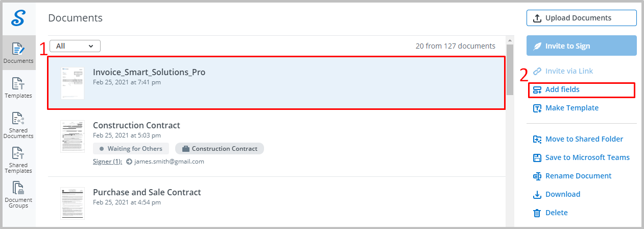Click the signNow logo icon
The height and width of the screenshot is (229, 644).
click(18, 18)
